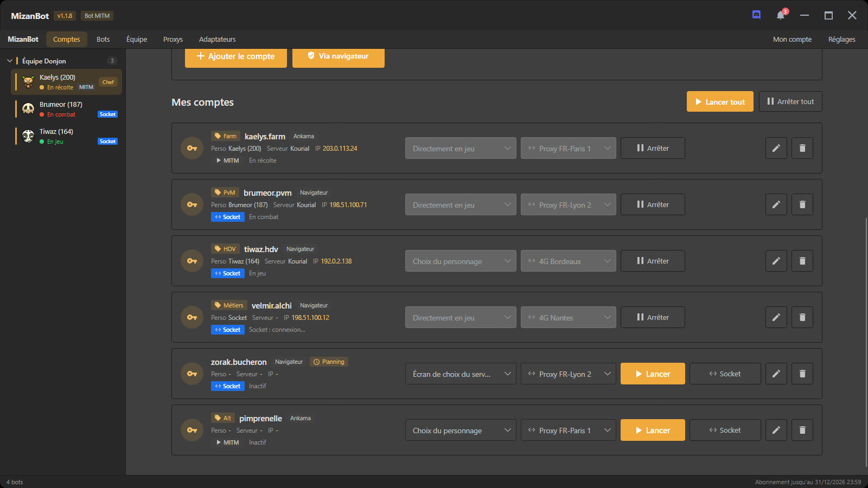Collapse the Équipe Donjon group

(10, 61)
